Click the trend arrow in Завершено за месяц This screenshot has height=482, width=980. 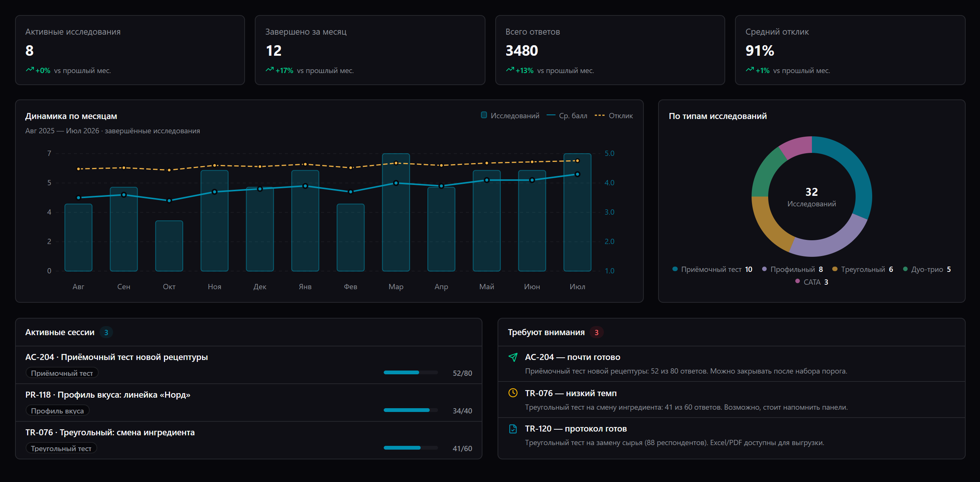click(x=270, y=70)
